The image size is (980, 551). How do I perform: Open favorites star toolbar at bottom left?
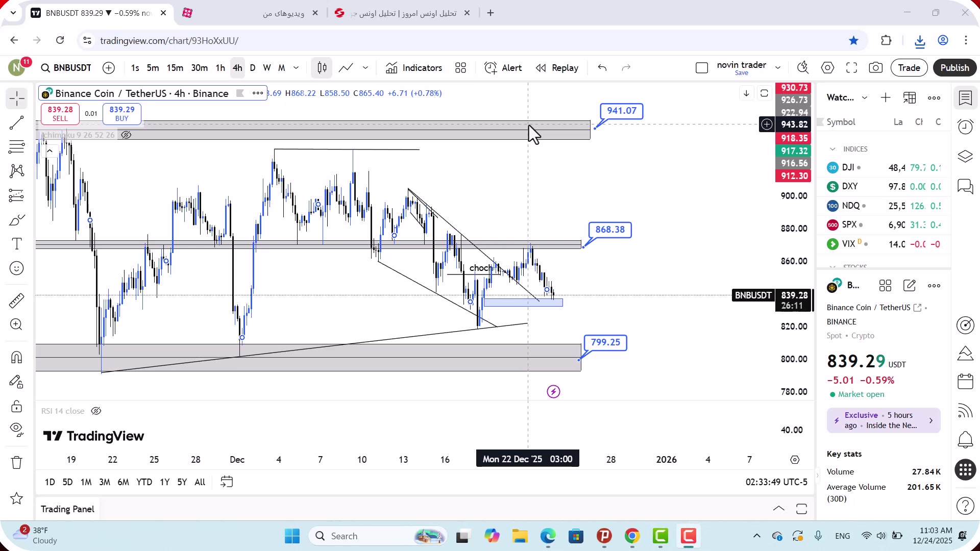17,498
